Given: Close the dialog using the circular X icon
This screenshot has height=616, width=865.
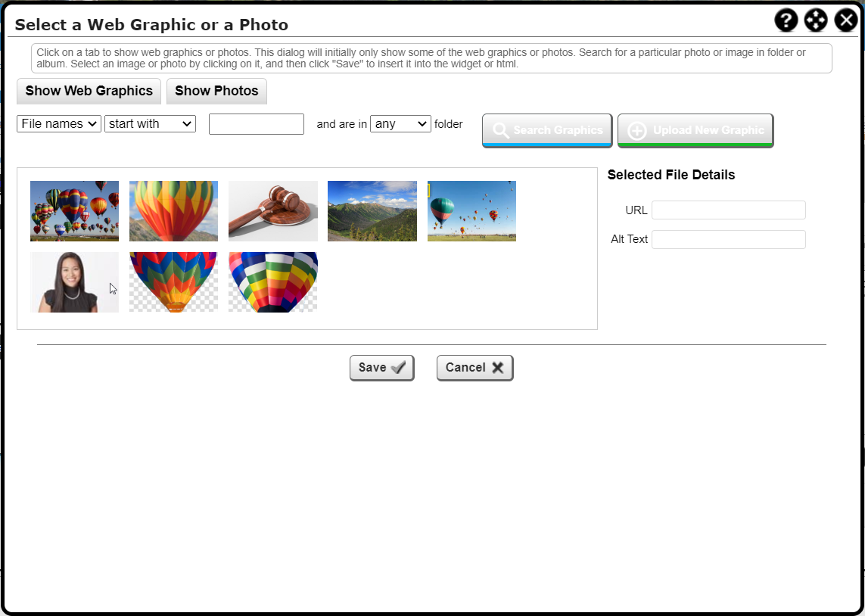Looking at the screenshot, I should (845, 20).
